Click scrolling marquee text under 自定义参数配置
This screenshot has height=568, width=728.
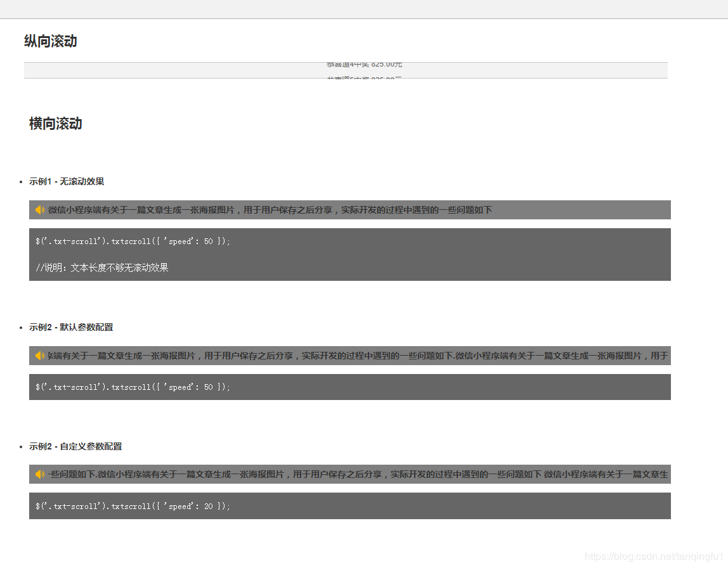coord(358,474)
